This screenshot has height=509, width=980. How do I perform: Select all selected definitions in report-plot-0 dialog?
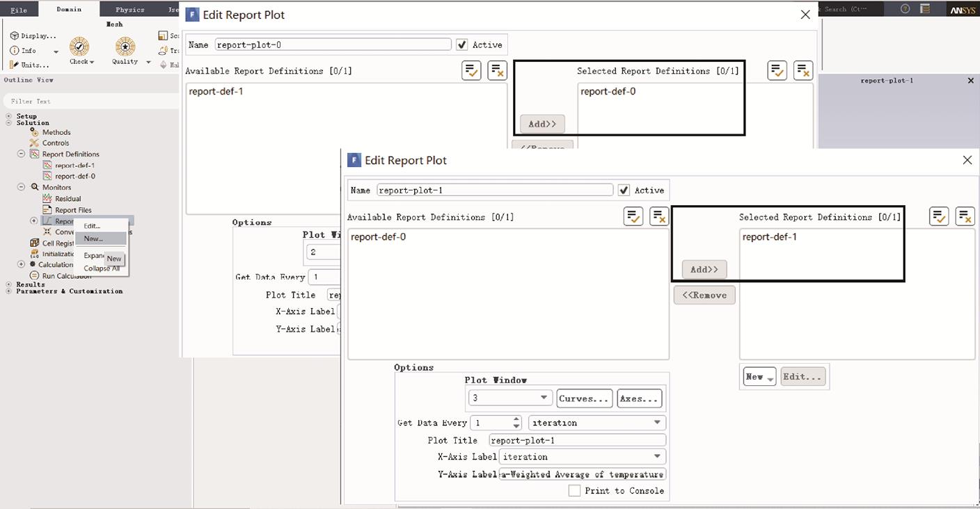[777, 70]
